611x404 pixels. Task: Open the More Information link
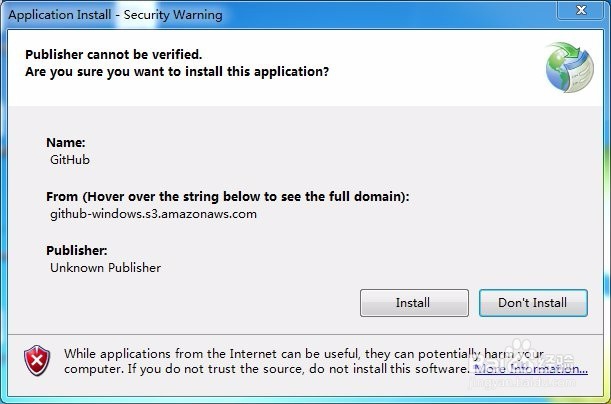click(530, 370)
